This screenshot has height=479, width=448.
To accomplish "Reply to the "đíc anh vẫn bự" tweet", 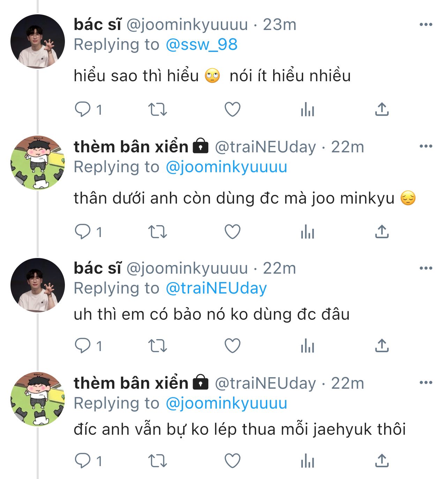I will pyautogui.click(x=83, y=461).
